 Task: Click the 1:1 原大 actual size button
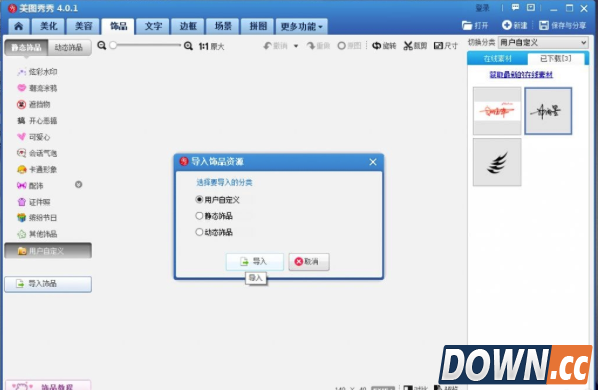coord(211,46)
